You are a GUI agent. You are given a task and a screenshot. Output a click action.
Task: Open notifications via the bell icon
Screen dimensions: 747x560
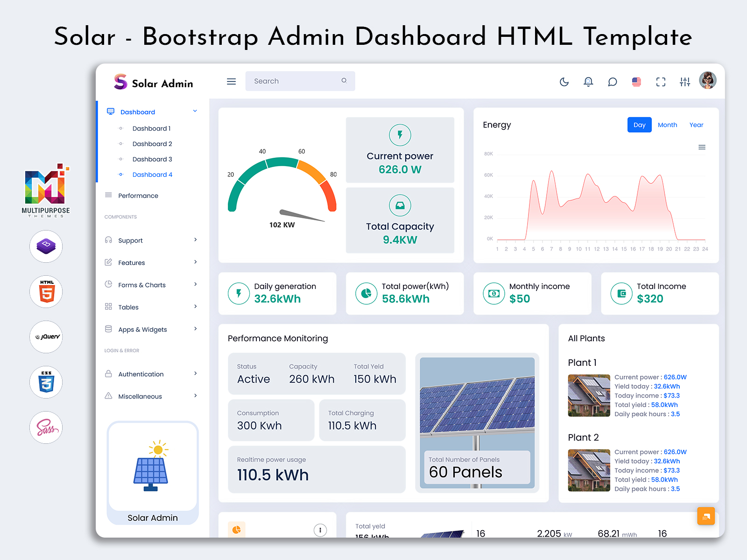[x=588, y=81]
